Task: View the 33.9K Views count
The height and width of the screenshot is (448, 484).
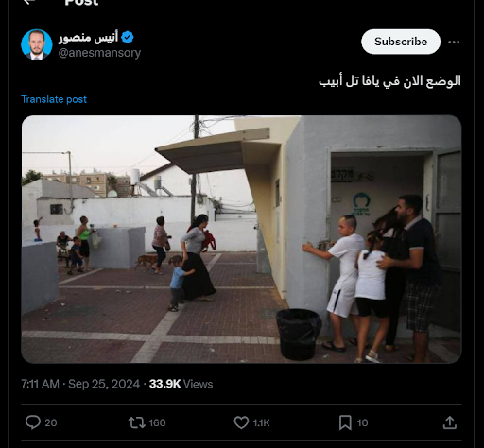Action: (181, 384)
